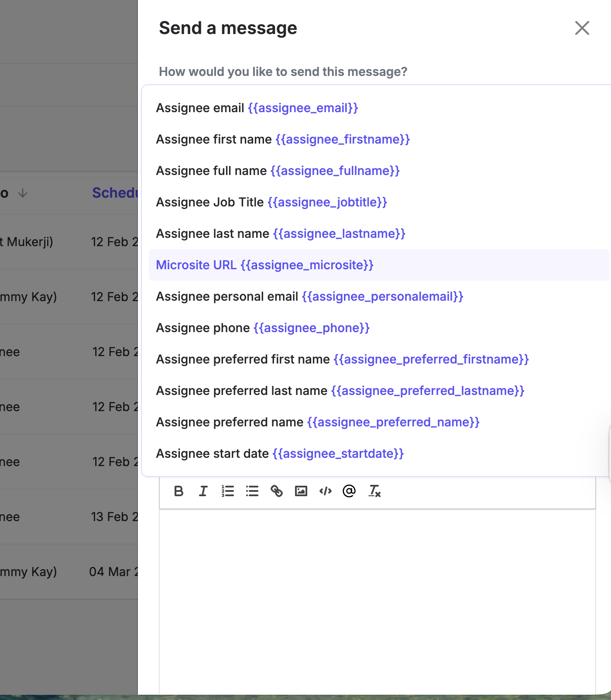Click the Schedu column header in background table

(115, 193)
